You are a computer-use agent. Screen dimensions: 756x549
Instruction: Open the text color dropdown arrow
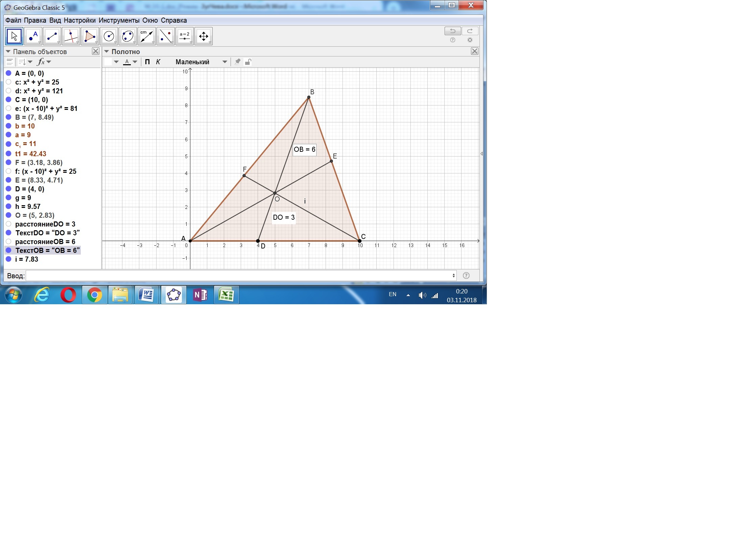pos(135,62)
